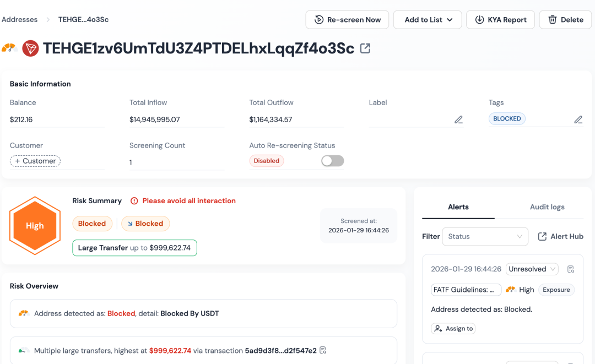Edit Tags with the pencil icon
595x364 pixels.
pyautogui.click(x=578, y=119)
